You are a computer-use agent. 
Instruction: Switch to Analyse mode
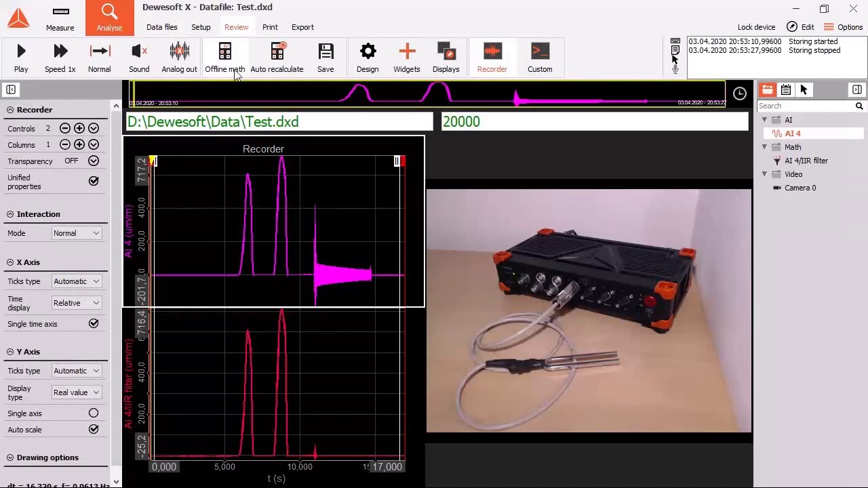coord(109,18)
